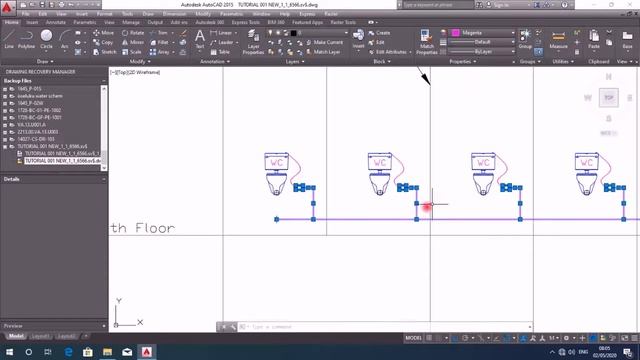Activate the Mirror tool
Screen dimensions: 640x360
(133, 42)
